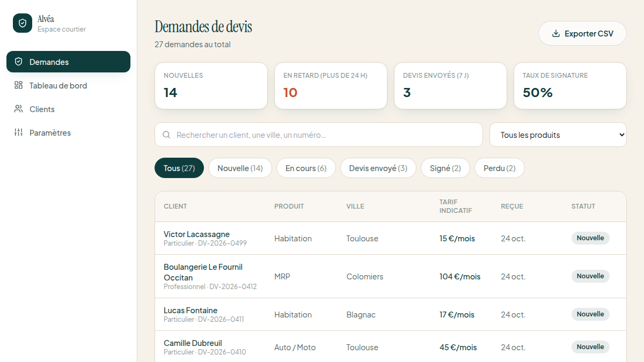Show Signé (2) requests
Viewport: 644px width, 362px height.
click(445, 168)
